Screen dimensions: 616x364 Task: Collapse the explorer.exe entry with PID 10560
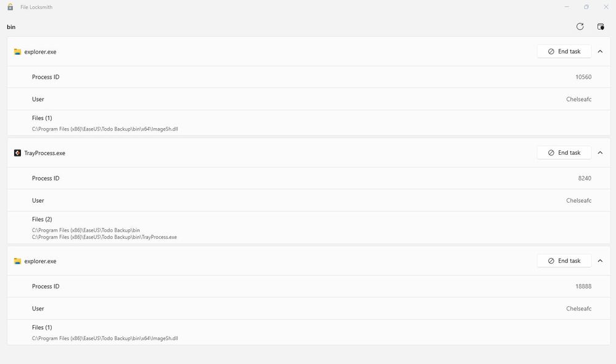(600, 52)
